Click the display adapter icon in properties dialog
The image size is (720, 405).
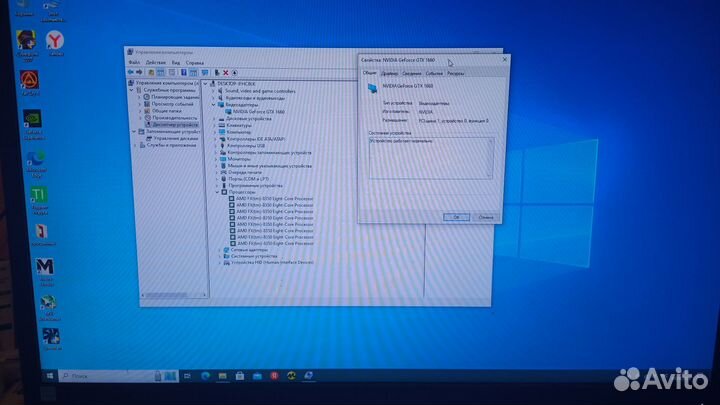pos(372,88)
